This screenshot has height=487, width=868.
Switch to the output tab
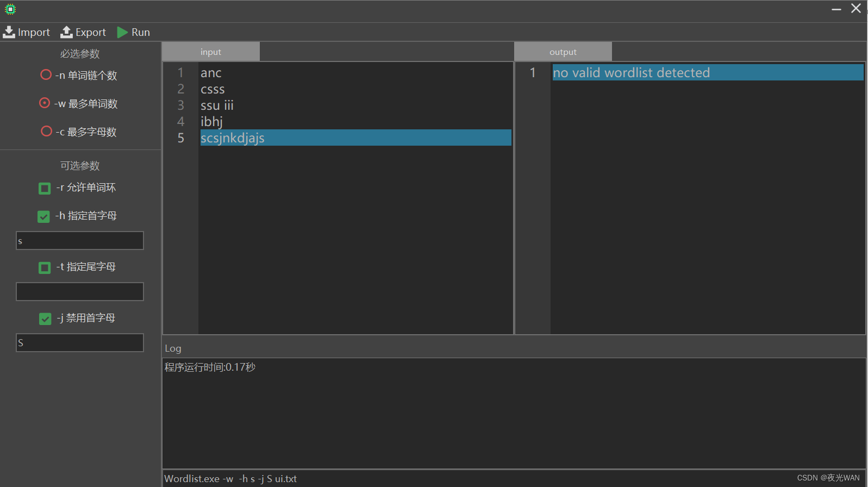563,52
